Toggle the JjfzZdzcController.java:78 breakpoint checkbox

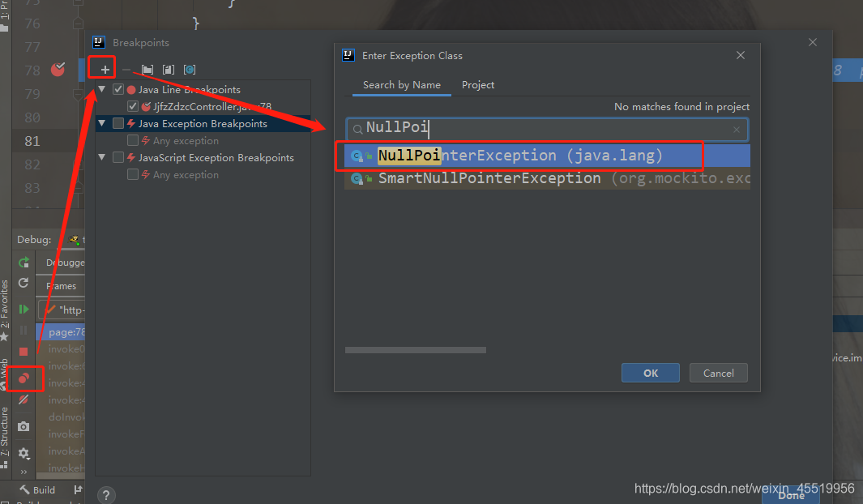click(x=133, y=106)
